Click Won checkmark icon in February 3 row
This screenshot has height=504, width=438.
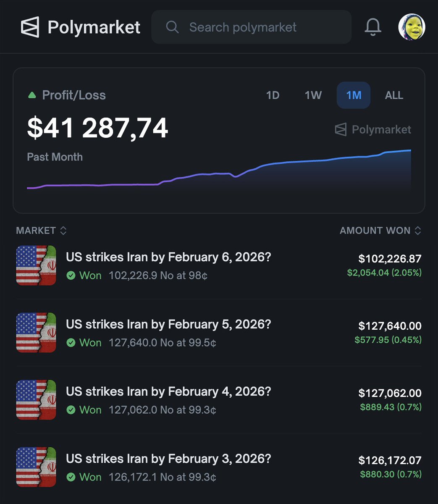pyautogui.click(x=71, y=477)
